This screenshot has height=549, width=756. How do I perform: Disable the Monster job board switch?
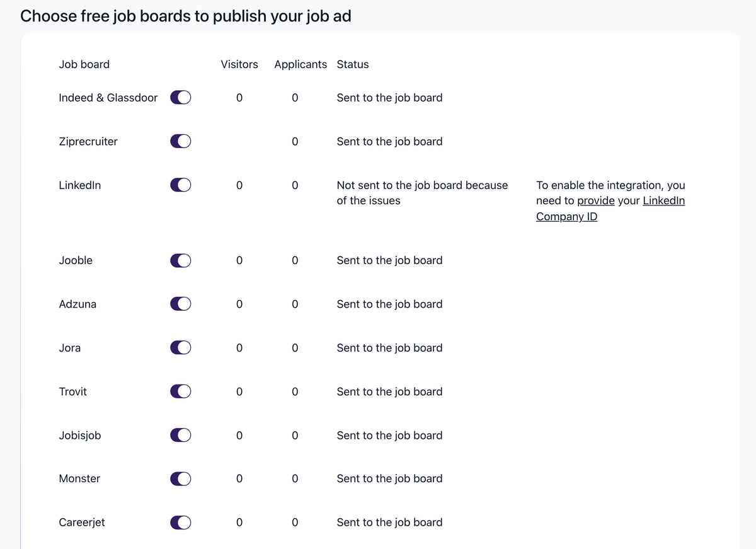(x=181, y=478)
